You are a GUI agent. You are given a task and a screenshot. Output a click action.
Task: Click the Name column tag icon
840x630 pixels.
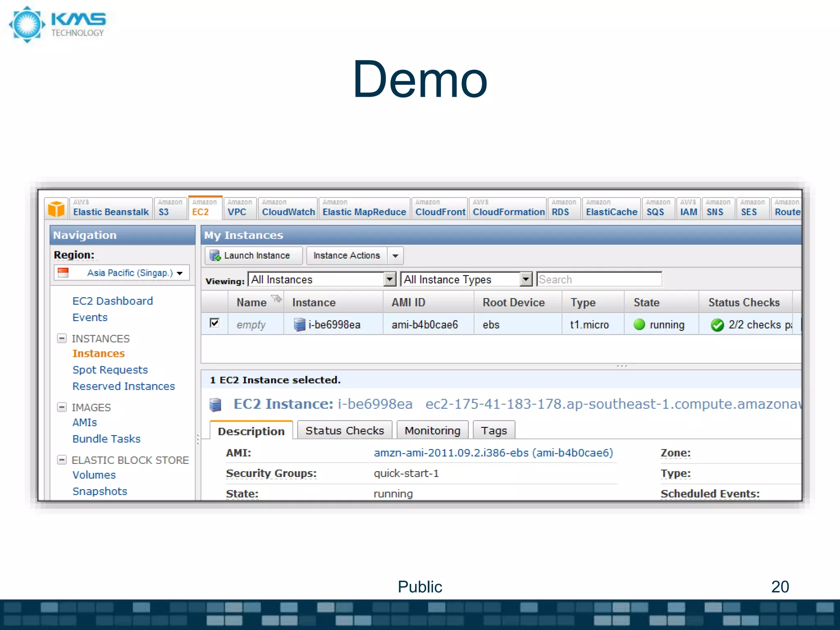click(x=276, y=298)
